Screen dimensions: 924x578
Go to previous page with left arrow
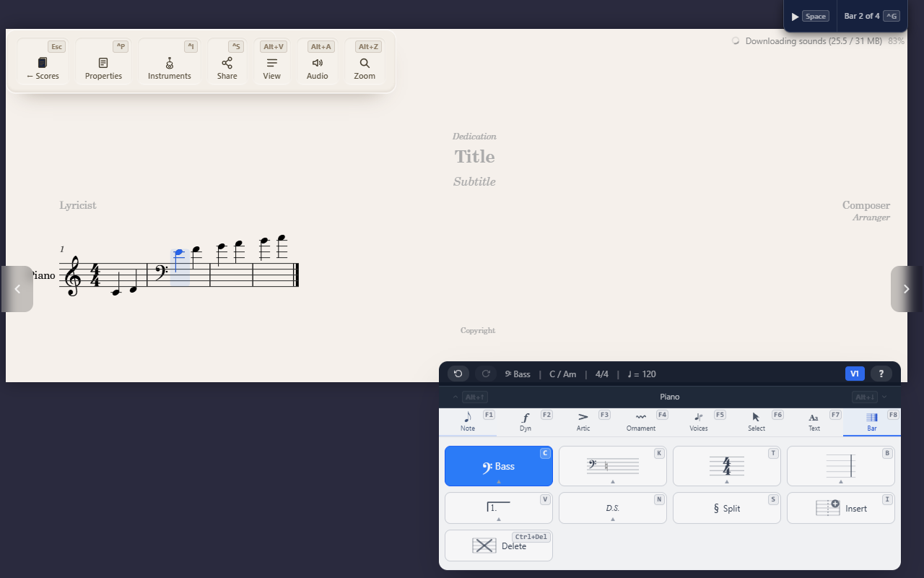click(17, 289)
